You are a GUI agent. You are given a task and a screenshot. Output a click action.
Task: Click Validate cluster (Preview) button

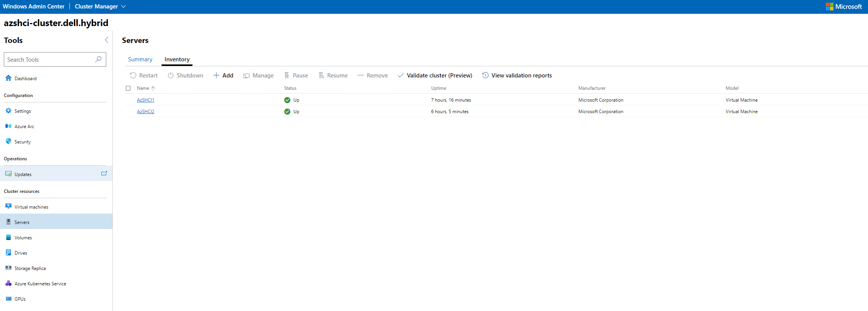tap(435, 76)
